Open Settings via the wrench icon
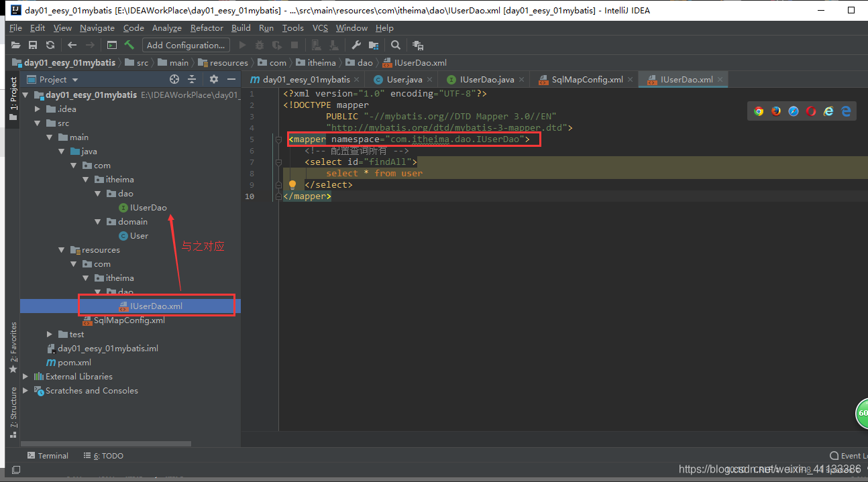The width and height of the screenshot is (868, 482). [356, 45]
